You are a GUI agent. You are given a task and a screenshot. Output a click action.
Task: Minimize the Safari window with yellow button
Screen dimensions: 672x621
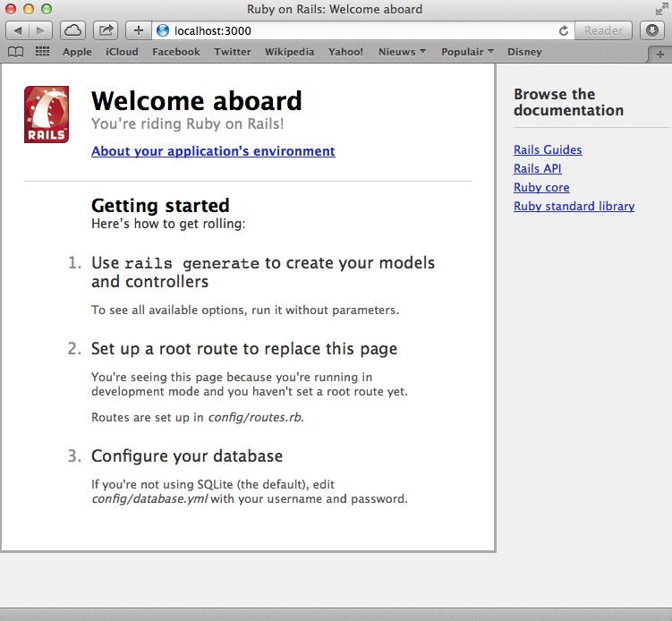pyautogui.click(x=29, y=9)
